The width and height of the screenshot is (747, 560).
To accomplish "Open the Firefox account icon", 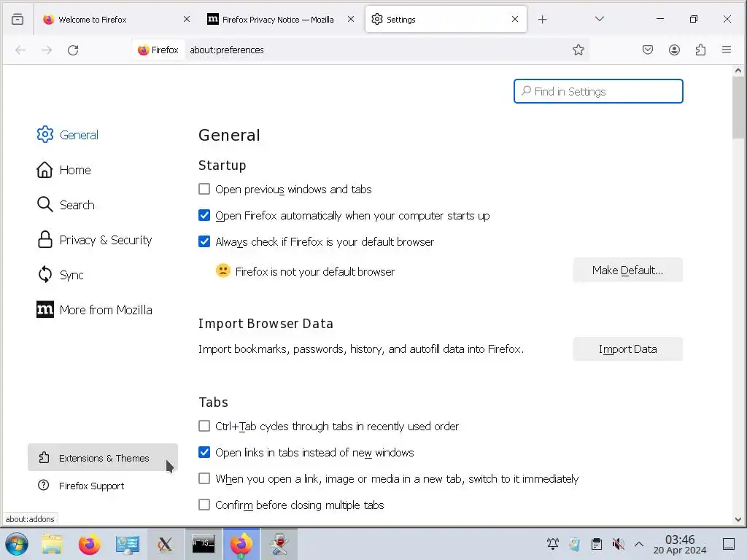I will [x=674, y=50].
